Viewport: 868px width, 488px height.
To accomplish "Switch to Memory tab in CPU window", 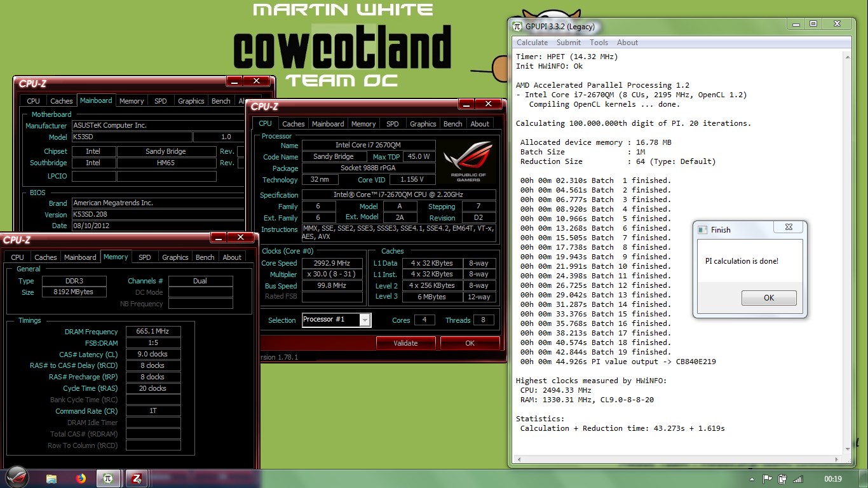I will [363, 124].
